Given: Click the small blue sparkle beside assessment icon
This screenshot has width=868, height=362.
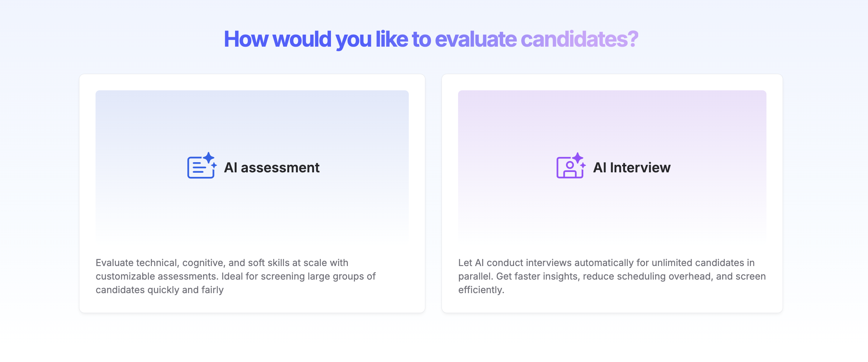Looking at the screenshot, I should 214,166.
